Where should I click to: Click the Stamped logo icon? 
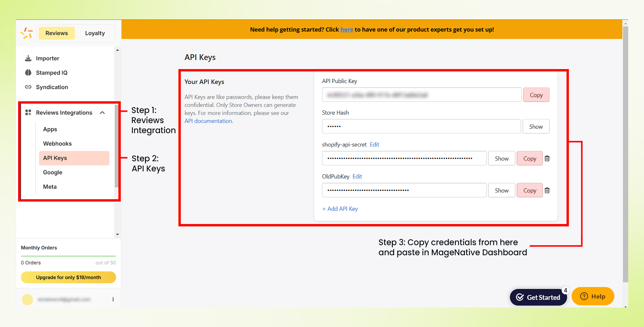pos(27,33)
